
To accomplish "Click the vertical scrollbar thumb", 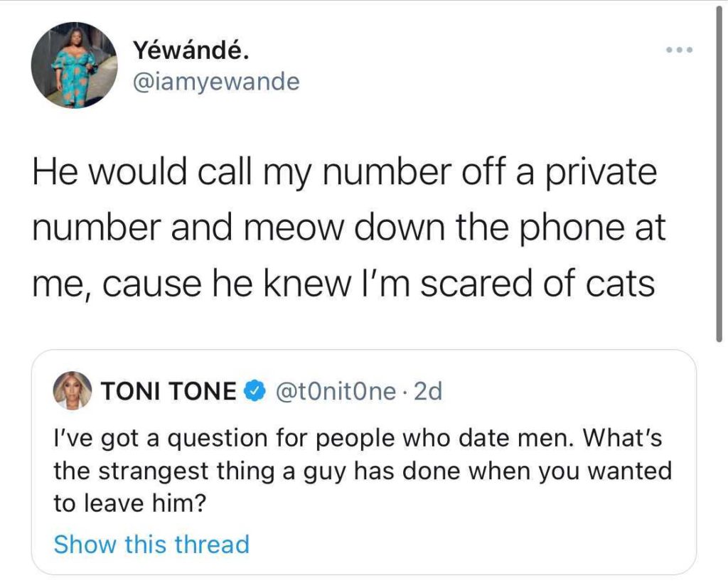I will [717, 171].
